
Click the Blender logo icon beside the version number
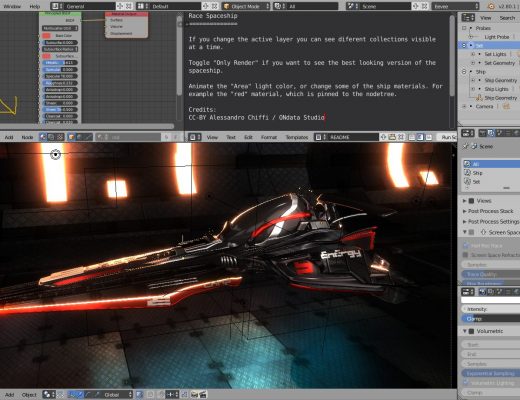491,6
